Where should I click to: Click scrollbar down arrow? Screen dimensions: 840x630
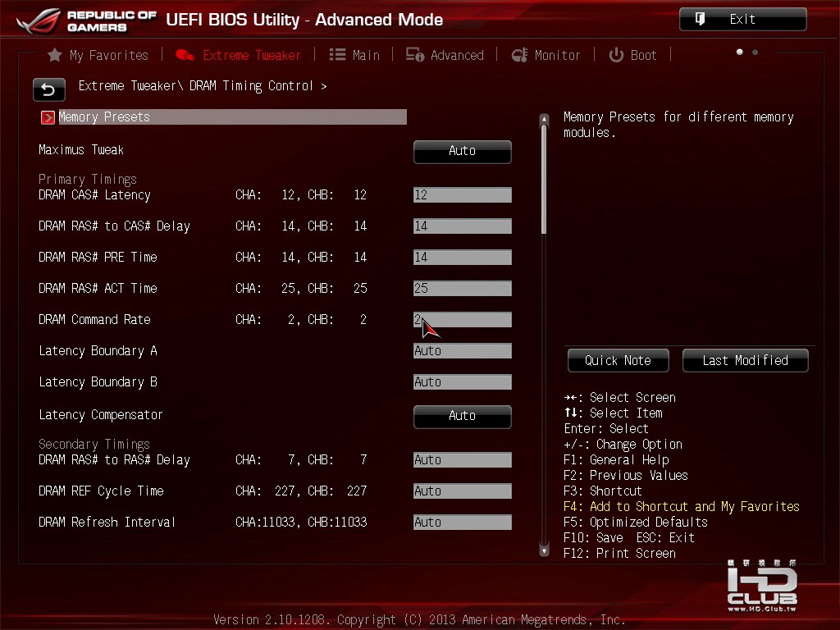[544, 550]
